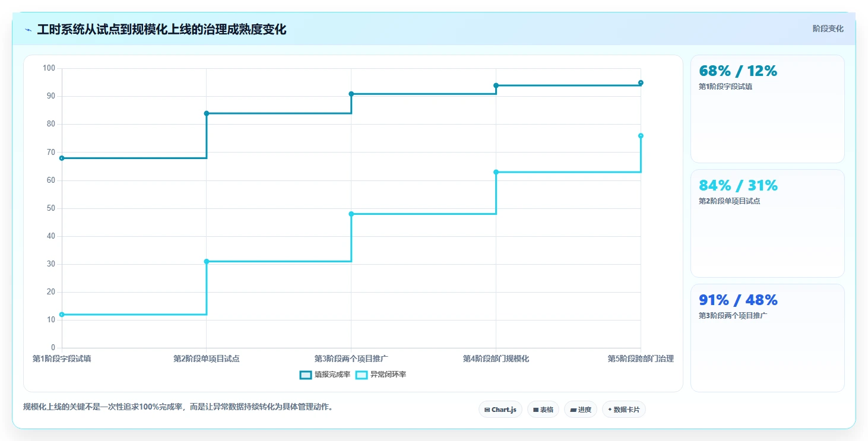
Task: Click the 第1阶段字段试填 axis label
Action: click(62, 358)
